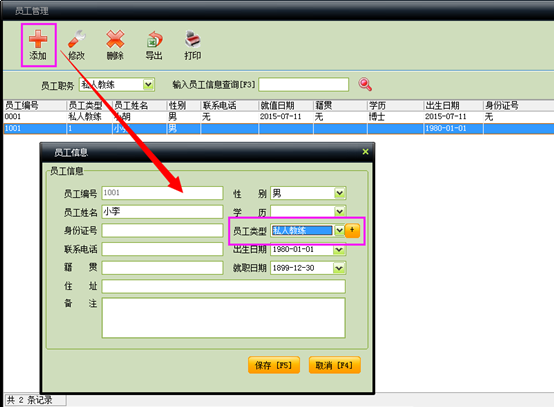Click the 员工编号 column header
Image resolution: width=554 pixels, height=407 pixels.
(x=35, y=105)
